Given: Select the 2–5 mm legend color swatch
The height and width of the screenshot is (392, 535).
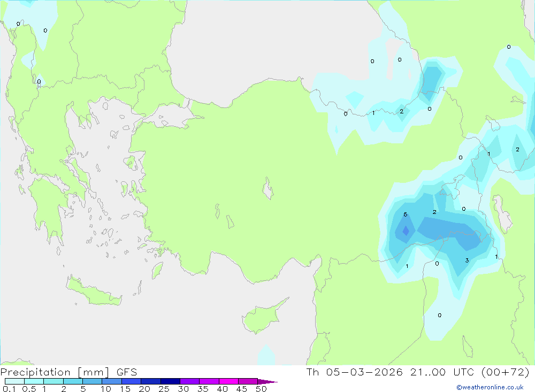Looking at the screenshot, I should pyautogui.click(x=73, y=381).
